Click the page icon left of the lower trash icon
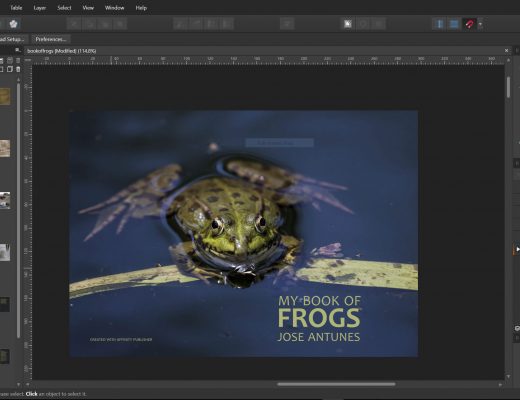This screenshot has width=520, height=400. point(10,69)
